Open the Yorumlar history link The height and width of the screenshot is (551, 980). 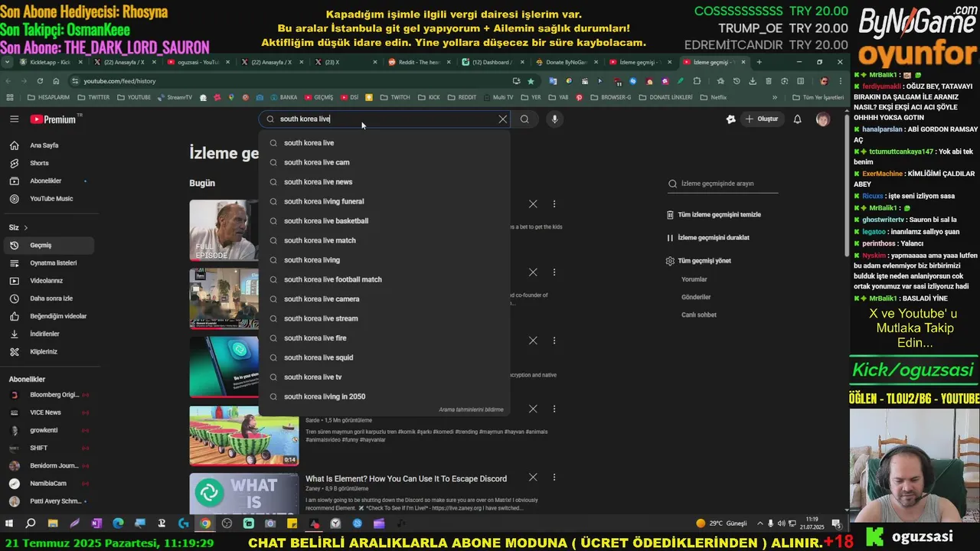point(694,279)
